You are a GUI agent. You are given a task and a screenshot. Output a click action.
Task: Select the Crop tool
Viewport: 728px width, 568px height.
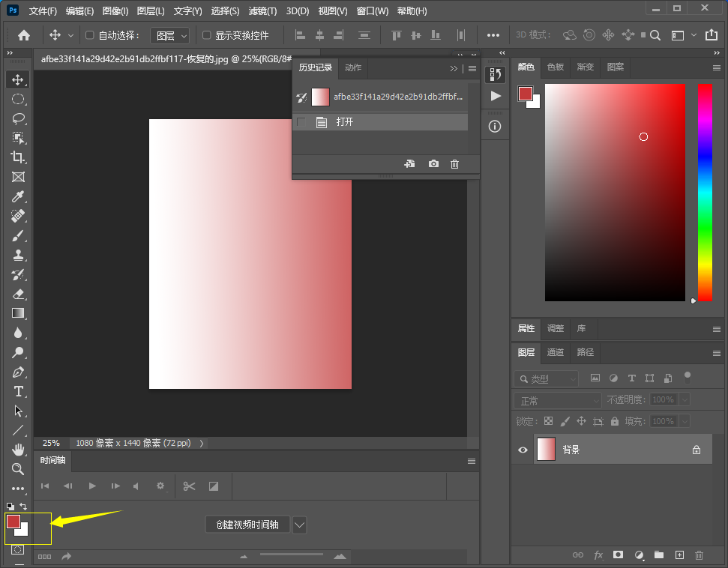click(18, 157)
